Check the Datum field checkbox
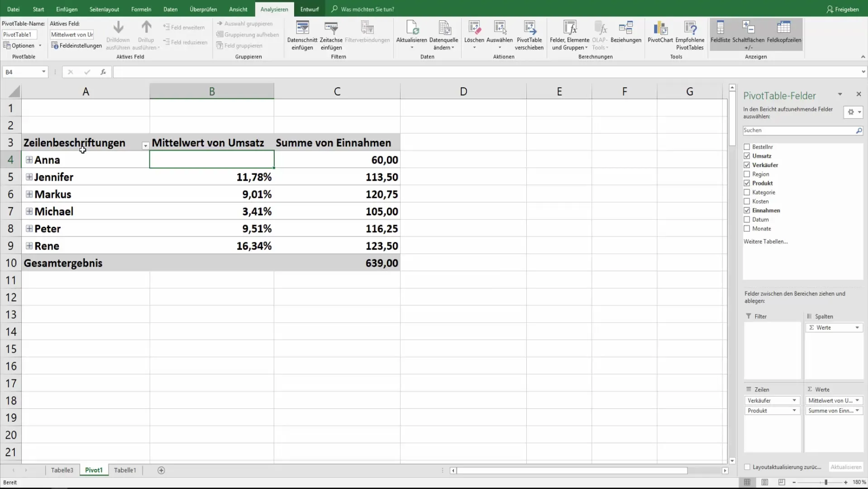This screenshot has width=868, height=489. click(747, 220)
